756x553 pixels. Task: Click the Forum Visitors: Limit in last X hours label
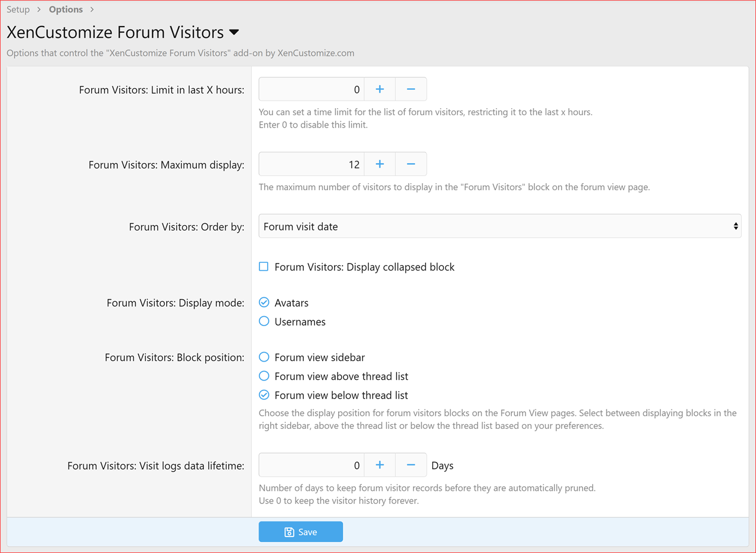point(161,90)
